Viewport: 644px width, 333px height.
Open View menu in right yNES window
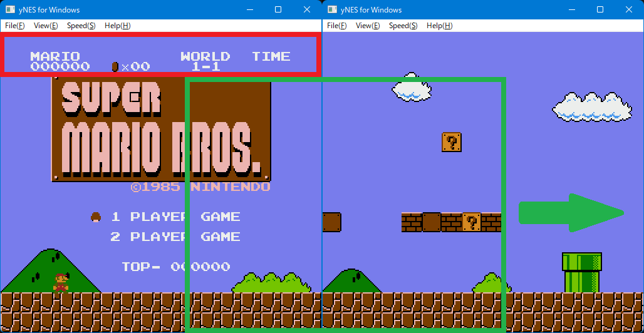click(368, 26)
